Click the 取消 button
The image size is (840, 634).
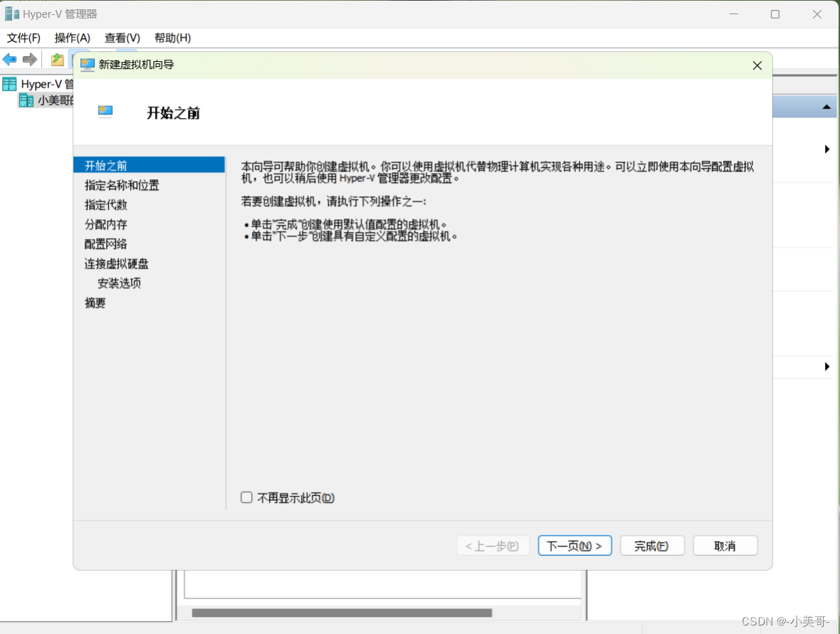point(725,545)
